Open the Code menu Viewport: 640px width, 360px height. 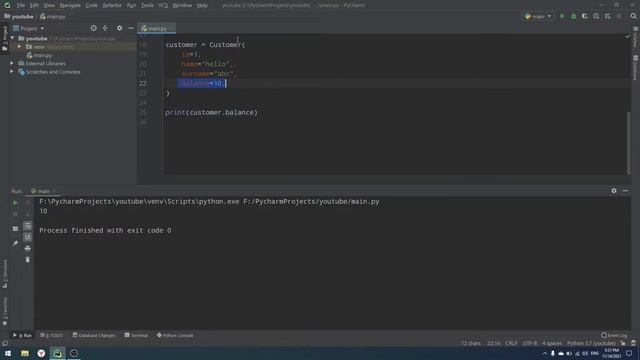click(x=91, y=5)
